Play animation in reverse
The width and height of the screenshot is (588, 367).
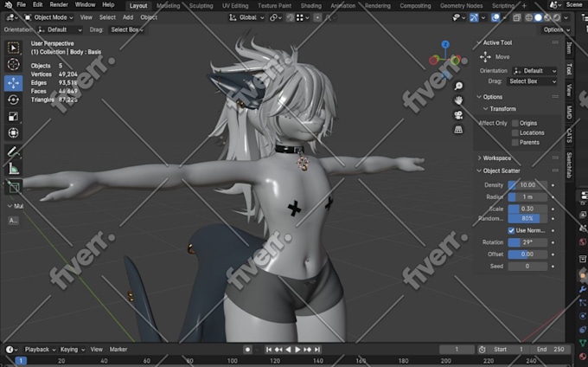[288, 350]
